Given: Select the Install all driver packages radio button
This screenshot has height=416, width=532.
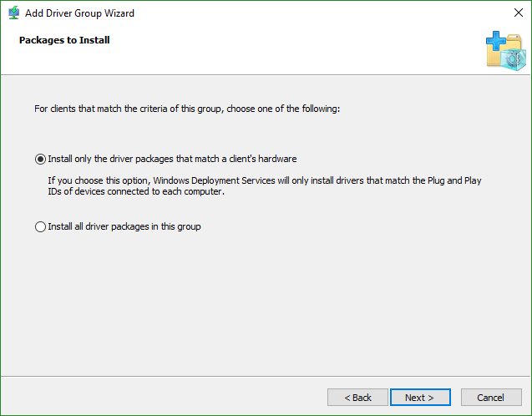Looking at the screenshot, I should [x=40, y=226].
